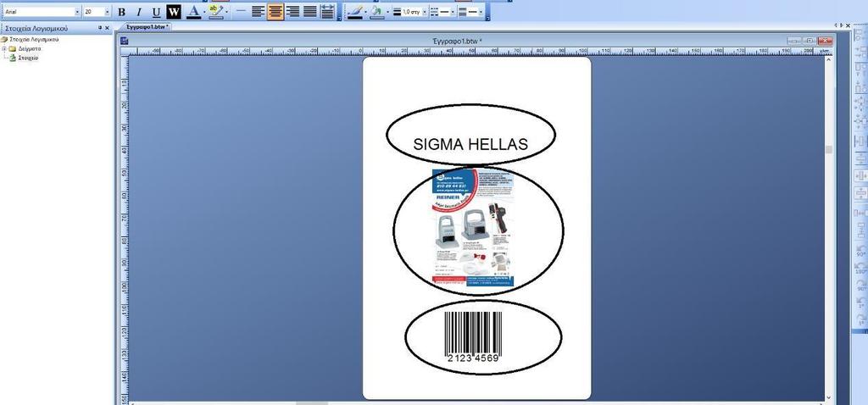Select the Στοιχεία Λογισμικού root tree node
Image resolution: width=868 pixels, height=405 pixels.
click(x=34, y=40)
